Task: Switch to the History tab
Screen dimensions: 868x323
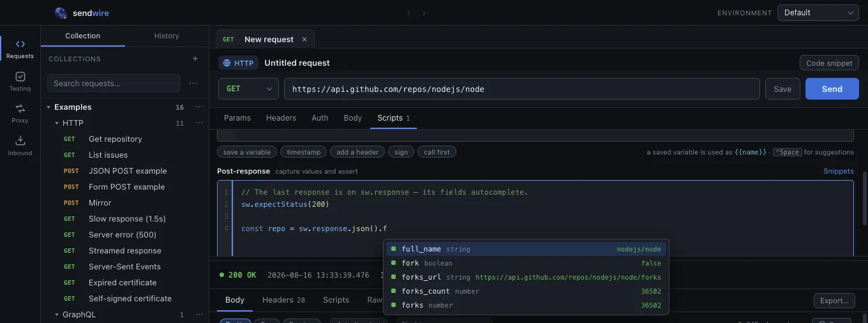Action: [x=167, y=36]
